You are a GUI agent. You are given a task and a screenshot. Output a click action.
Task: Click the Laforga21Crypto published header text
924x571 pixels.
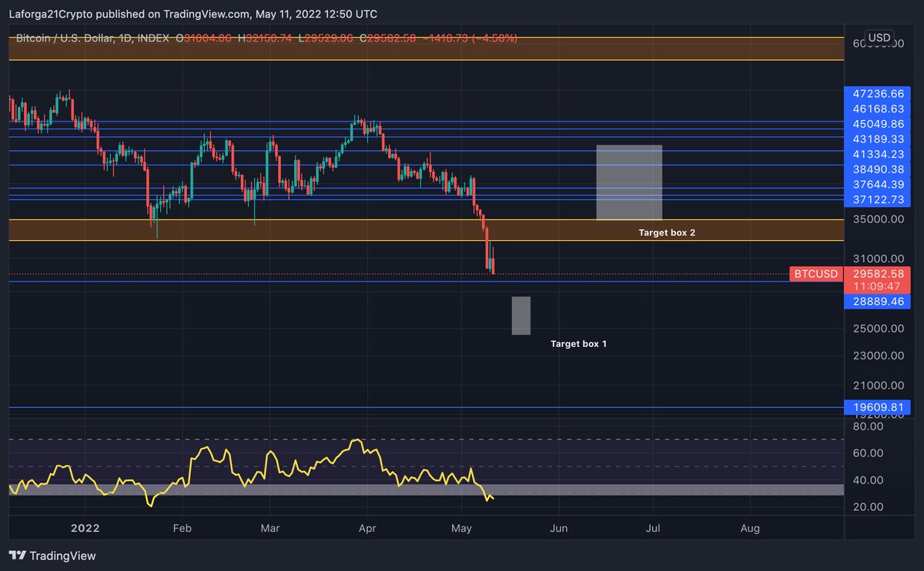[193, 14]
